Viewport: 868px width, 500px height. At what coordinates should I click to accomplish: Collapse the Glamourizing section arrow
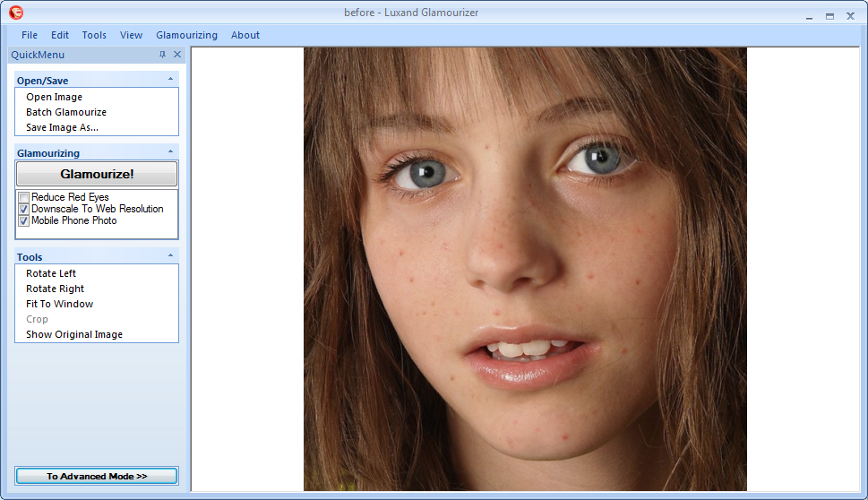170,152
